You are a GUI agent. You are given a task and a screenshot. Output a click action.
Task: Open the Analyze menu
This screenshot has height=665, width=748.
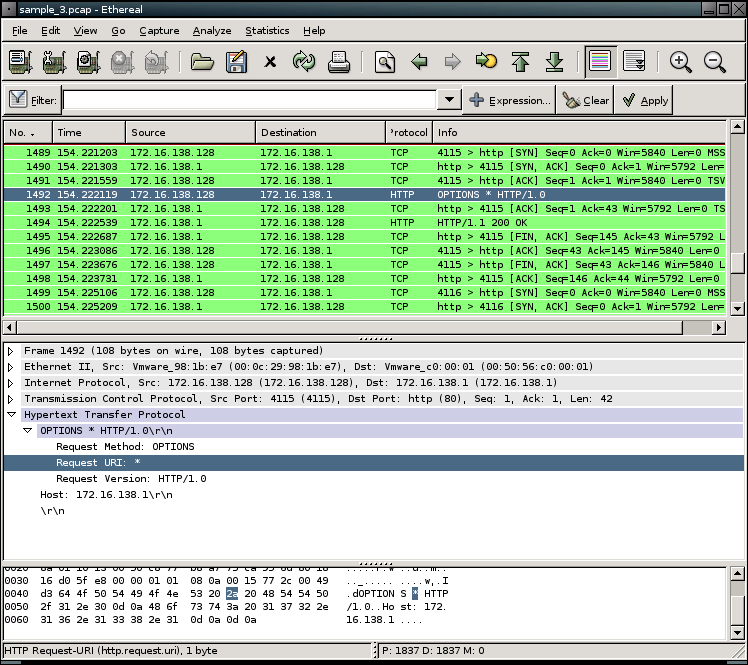[x=212, y=31]
